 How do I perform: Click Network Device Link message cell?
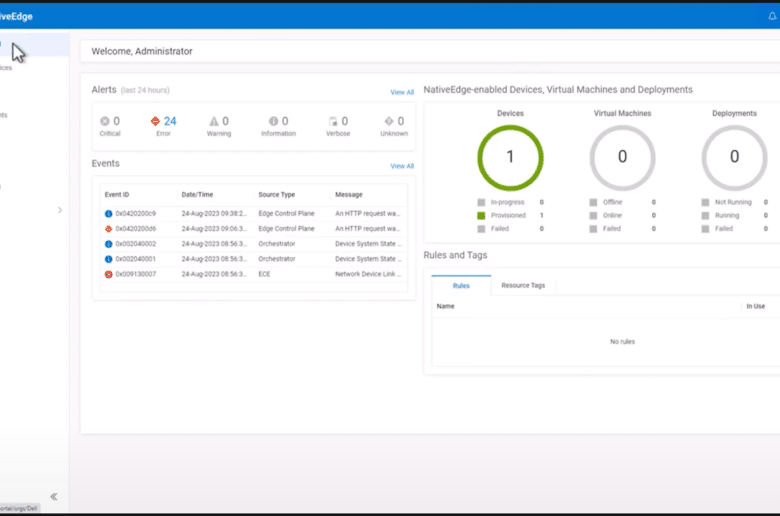point(368,274)
